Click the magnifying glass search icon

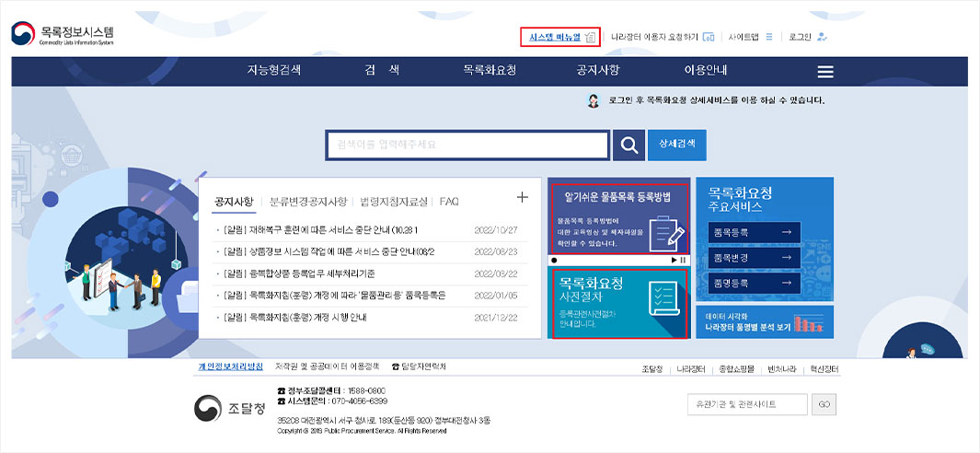pos(628,145)
